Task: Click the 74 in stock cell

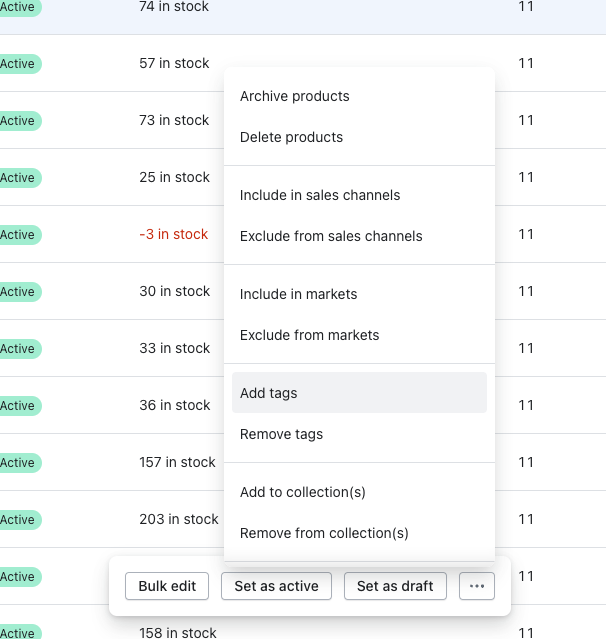Action: (x=174, y=7)
